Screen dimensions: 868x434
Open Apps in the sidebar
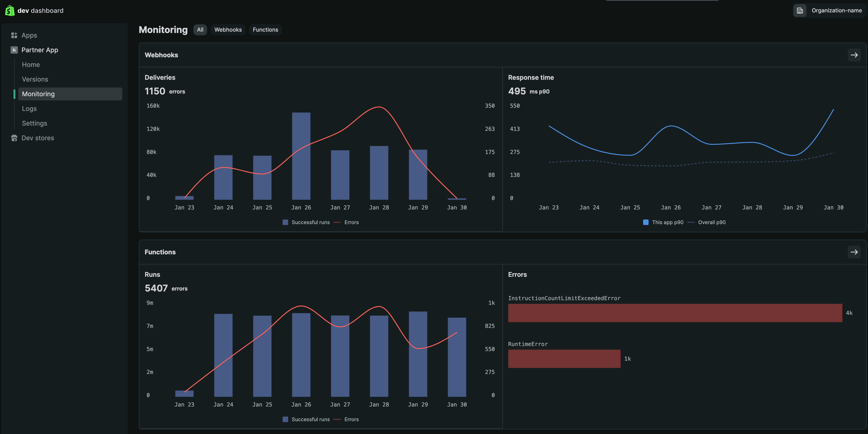click(29, 36)
